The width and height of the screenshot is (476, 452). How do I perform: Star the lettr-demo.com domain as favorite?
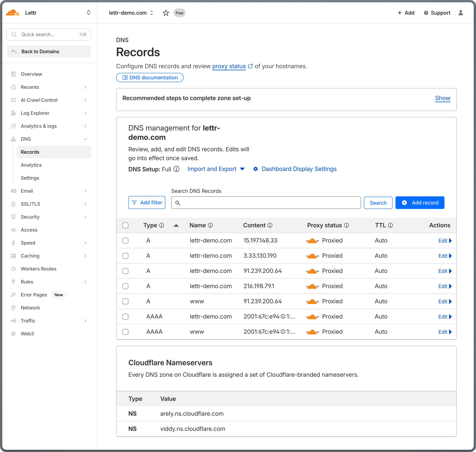coord(166,13)
